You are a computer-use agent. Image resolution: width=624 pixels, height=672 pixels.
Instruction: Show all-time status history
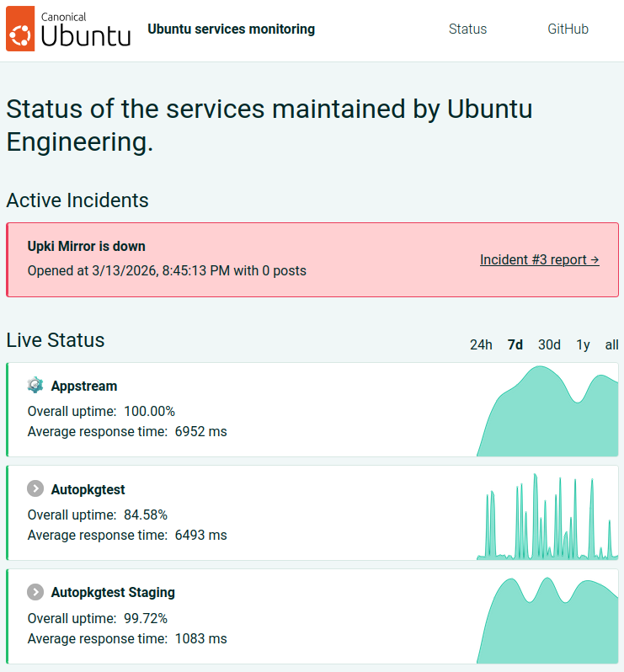[x=611, y=344]
